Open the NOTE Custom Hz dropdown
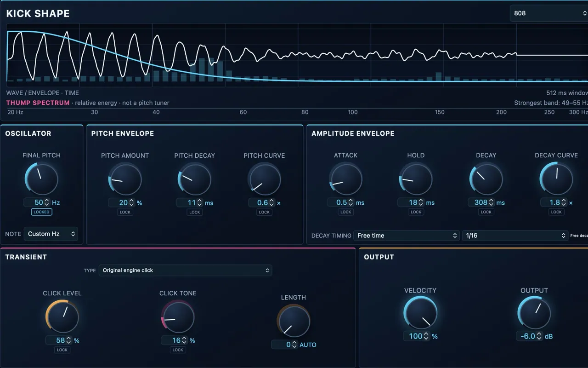This screenshot has width=588, height=368. [51, 234]
